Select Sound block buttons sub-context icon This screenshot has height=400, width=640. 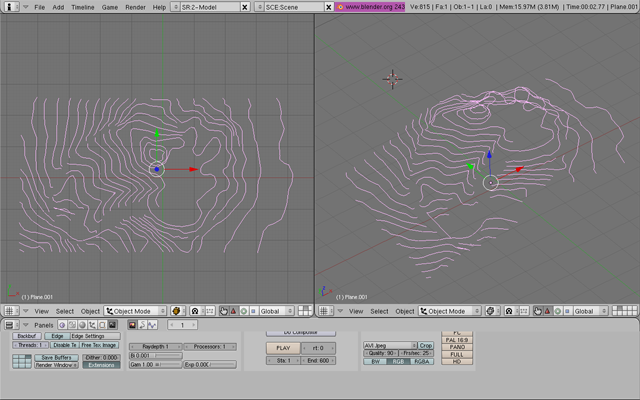[152, 325]
